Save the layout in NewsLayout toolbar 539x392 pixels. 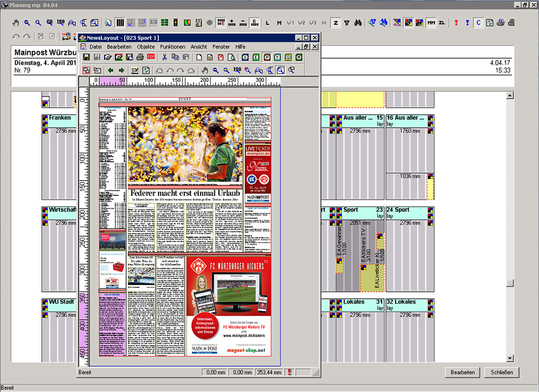(x=86, y=57)
